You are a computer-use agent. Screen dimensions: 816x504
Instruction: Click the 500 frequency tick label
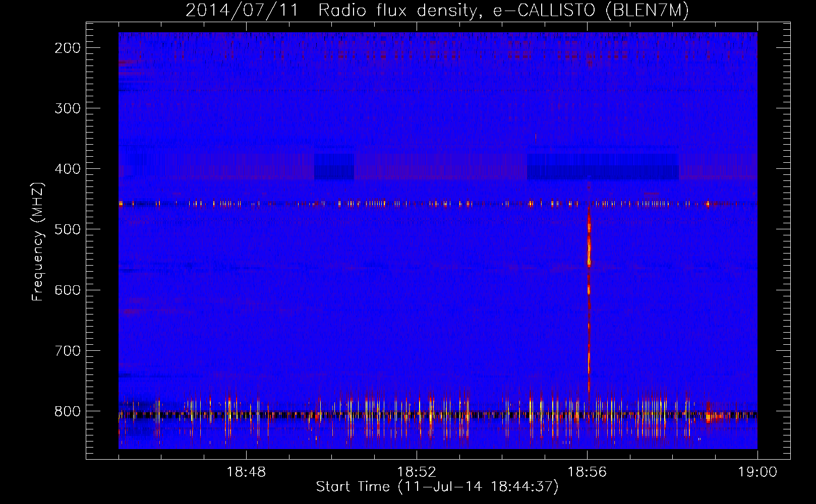[68, 229]
